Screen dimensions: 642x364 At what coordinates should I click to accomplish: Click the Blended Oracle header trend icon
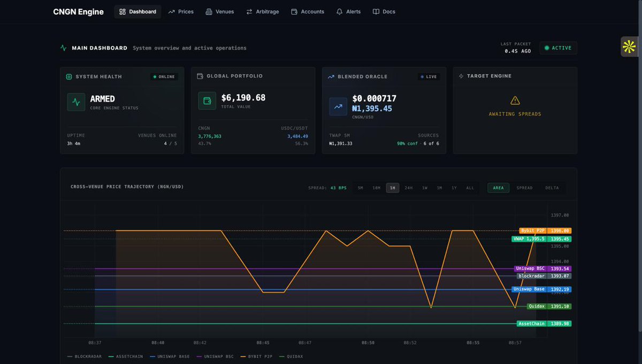tap(331, 77)
